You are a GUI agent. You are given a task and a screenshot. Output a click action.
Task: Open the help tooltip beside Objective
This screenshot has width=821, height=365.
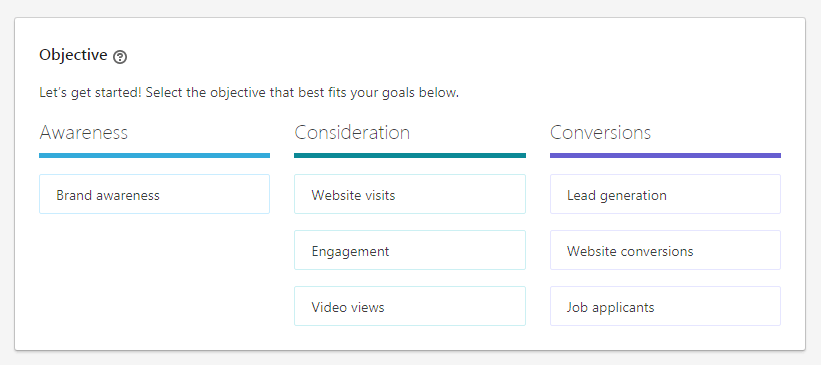(x=120, y=57)
